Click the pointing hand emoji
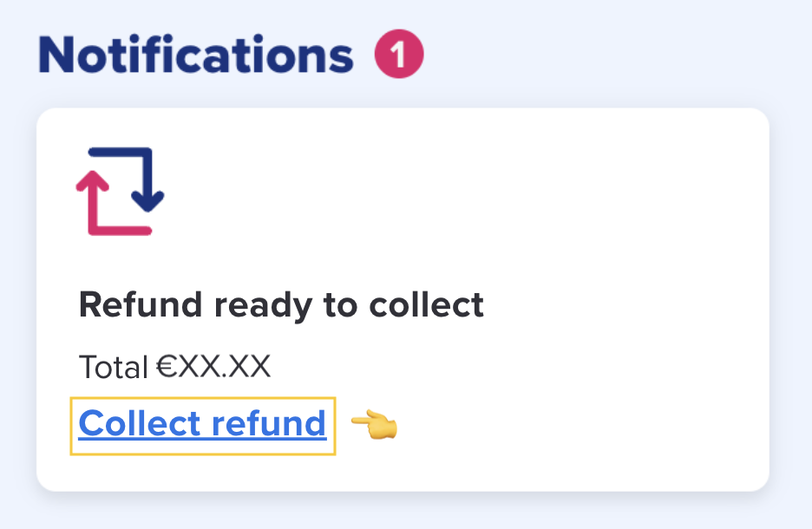Image resolution: width=812 pixels, height=529 pixels. [x=374, y=425]
